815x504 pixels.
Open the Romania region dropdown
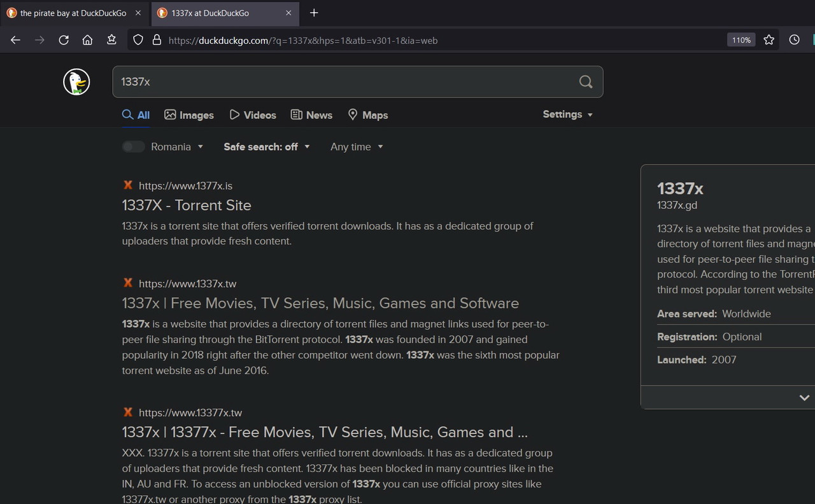(177, 146)
